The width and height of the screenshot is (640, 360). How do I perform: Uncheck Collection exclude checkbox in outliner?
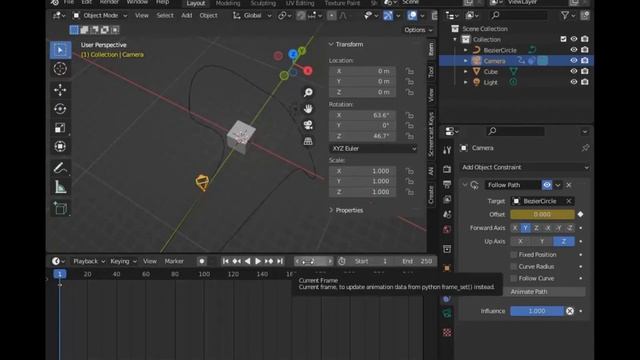click(x=563, y=39)
